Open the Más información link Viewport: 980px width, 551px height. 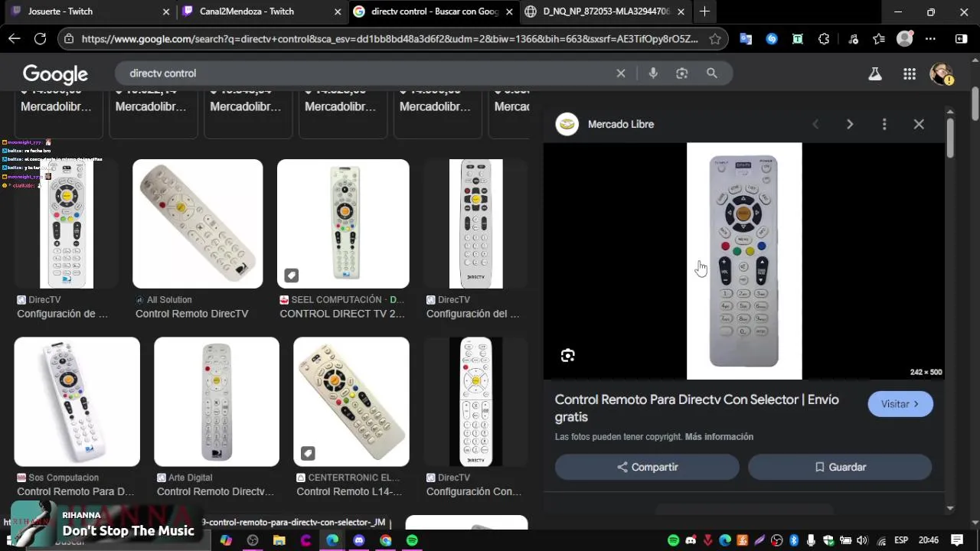click(719, 437)
